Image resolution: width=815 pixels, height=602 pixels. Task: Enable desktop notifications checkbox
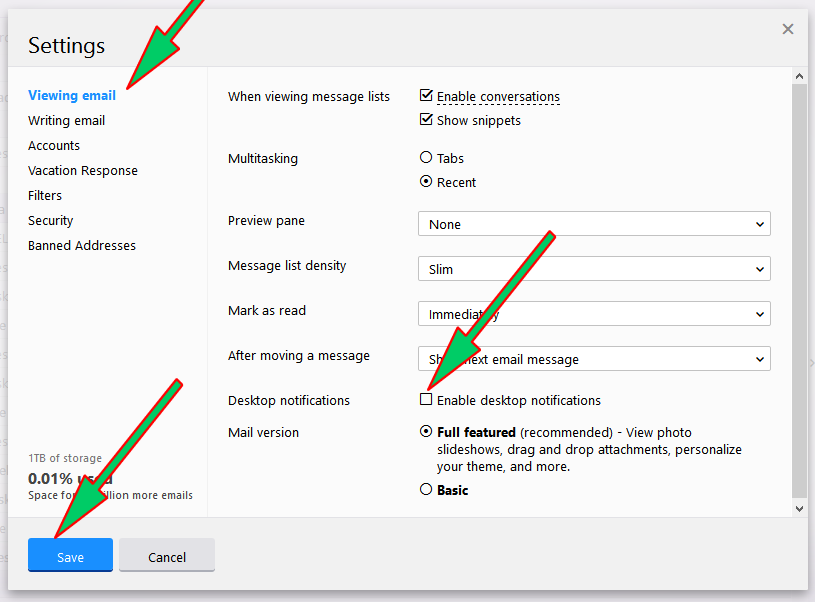coord(427,399)
